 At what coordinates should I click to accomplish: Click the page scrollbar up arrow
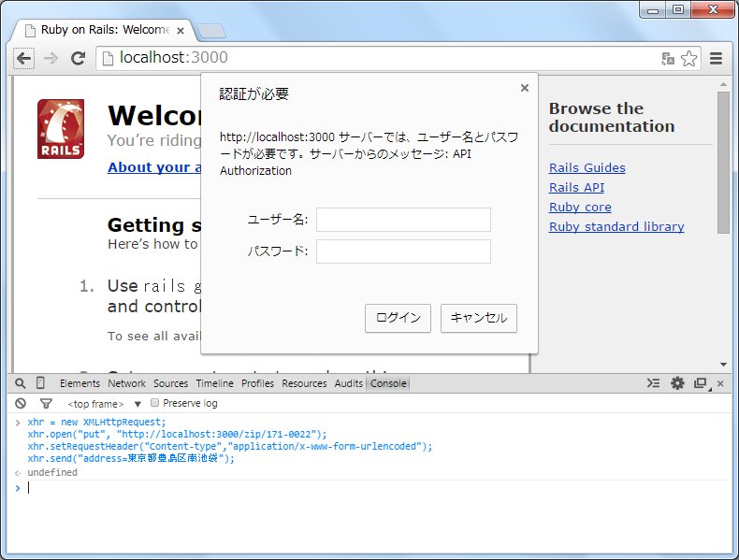(723, 84)
